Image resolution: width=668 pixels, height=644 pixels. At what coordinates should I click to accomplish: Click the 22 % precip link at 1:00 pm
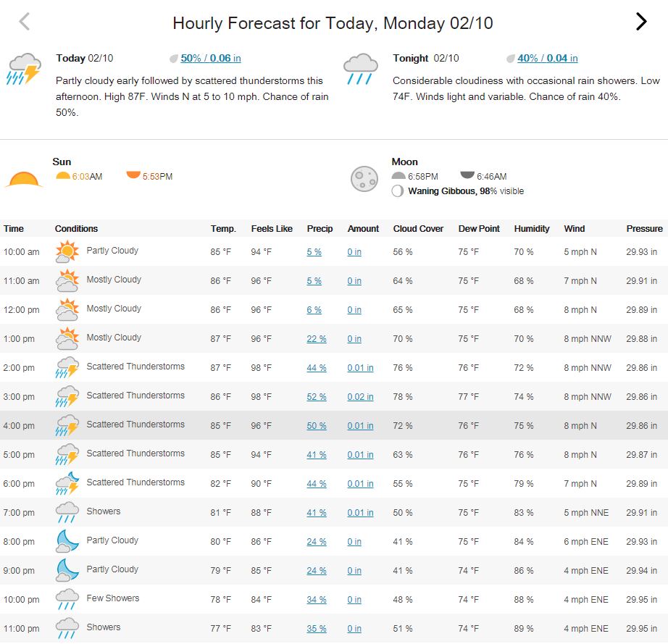(317, 338)
